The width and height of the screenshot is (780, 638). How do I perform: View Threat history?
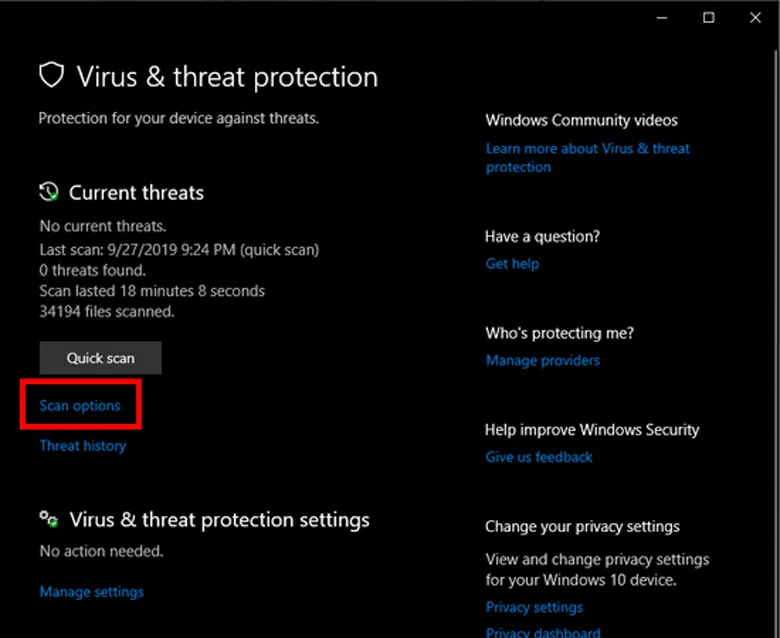pyautogui.click(x=83, y=445)
